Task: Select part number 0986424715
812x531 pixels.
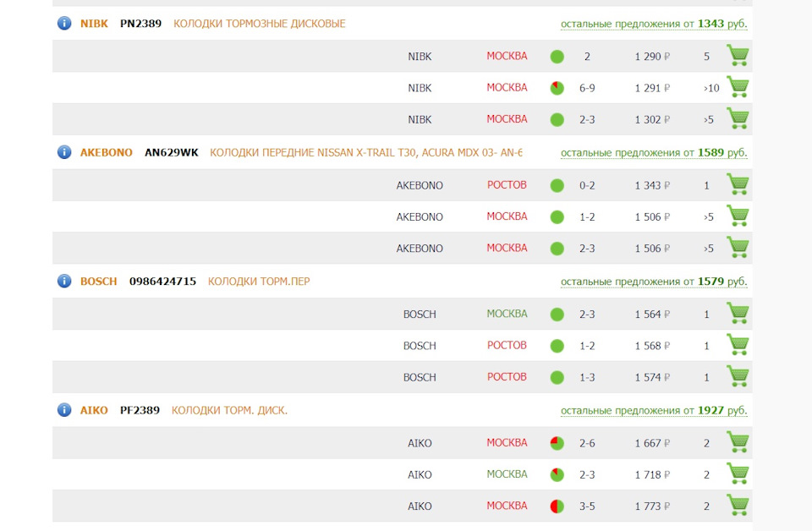Action: tap(162, 281)
